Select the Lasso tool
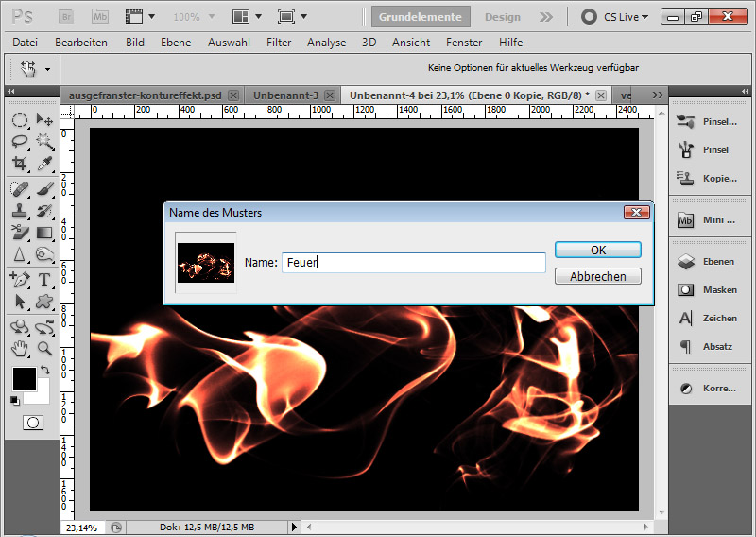The height and width of the screenshot is (537, 756). tap(19, 142)
